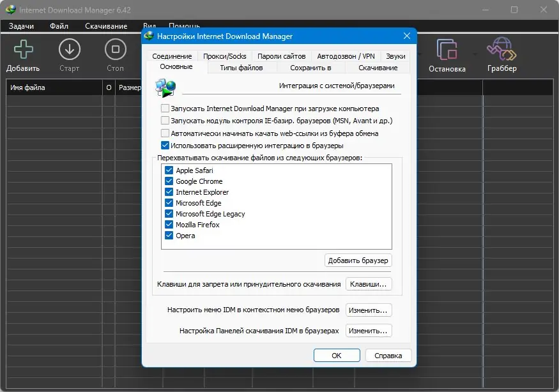Open the Пароли сайтов tab

pyautogui.click(x=281, y=56)
